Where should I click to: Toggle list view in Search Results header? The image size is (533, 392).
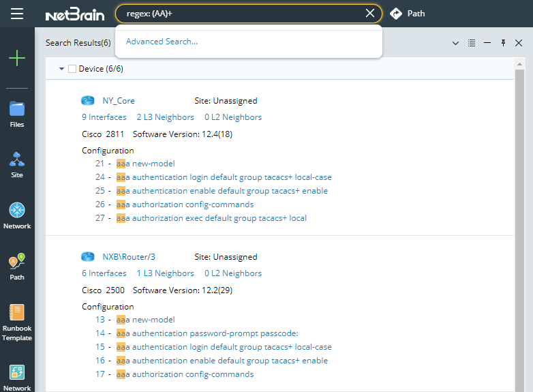click(472, 43)
